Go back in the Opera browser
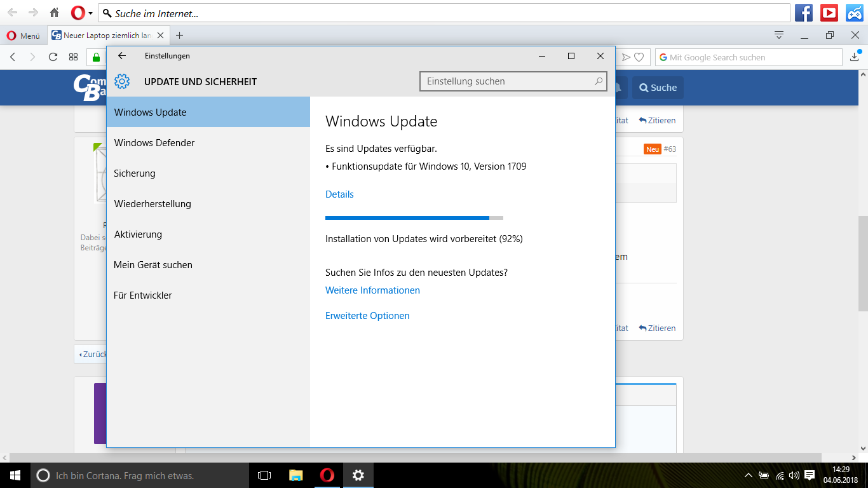Image resolution: width=868 pixels, height=488 pixels. click(13, 57)
